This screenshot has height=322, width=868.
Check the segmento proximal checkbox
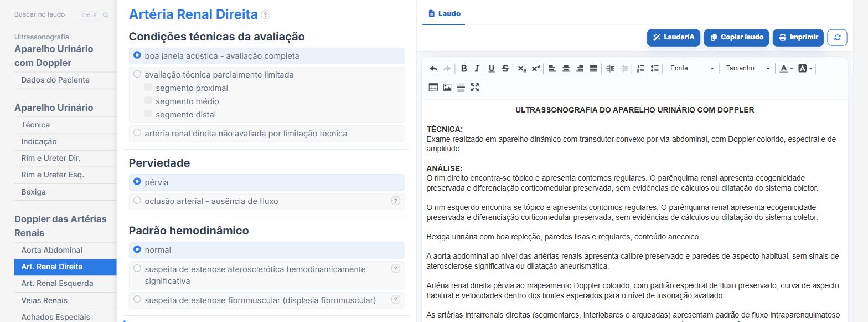[x=148, y=88]
